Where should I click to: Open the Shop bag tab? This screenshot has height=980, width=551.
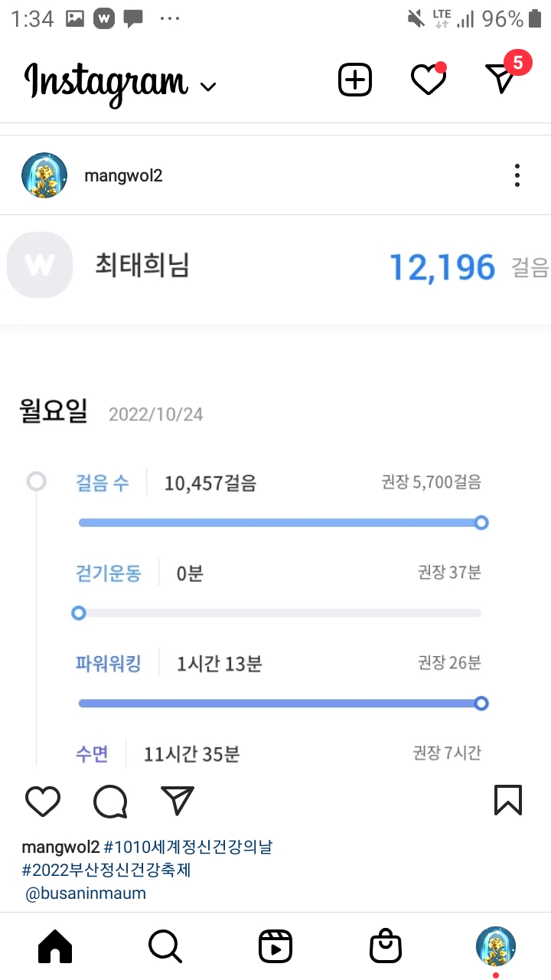386,947
